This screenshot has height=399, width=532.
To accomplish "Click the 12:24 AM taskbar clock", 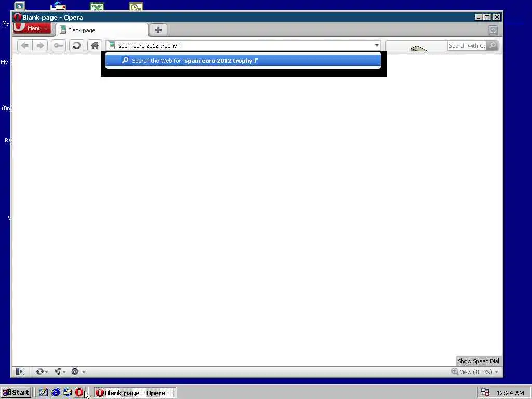I will click(x=510, y=393).
